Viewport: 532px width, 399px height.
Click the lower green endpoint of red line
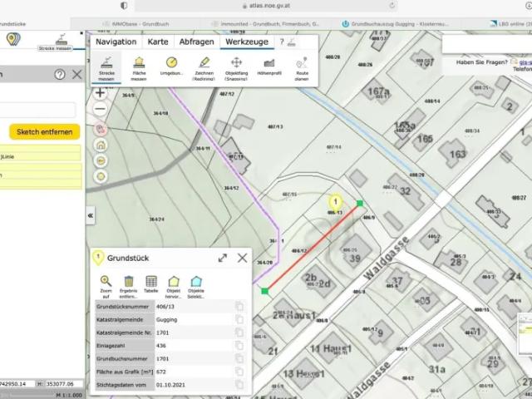265,291
